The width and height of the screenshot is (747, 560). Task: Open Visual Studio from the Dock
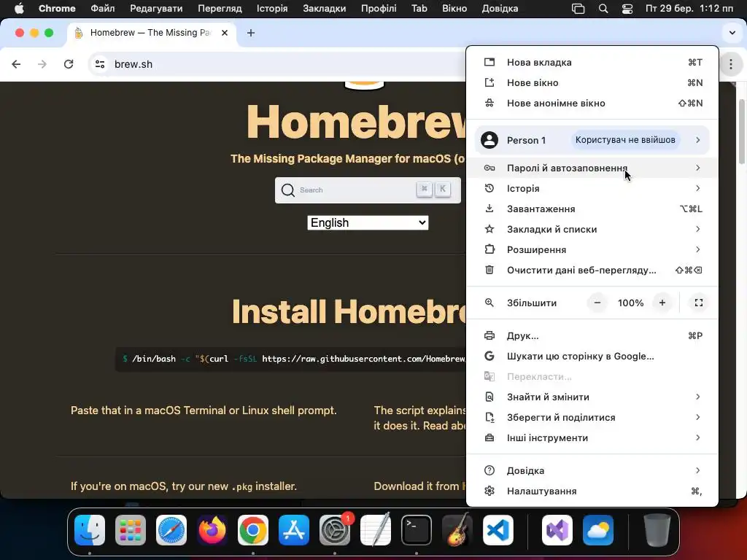point(557,530)
